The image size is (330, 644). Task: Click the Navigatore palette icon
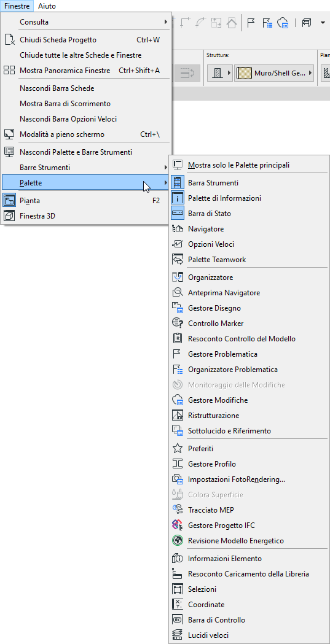pyautogui.click(x=177, y=229)
